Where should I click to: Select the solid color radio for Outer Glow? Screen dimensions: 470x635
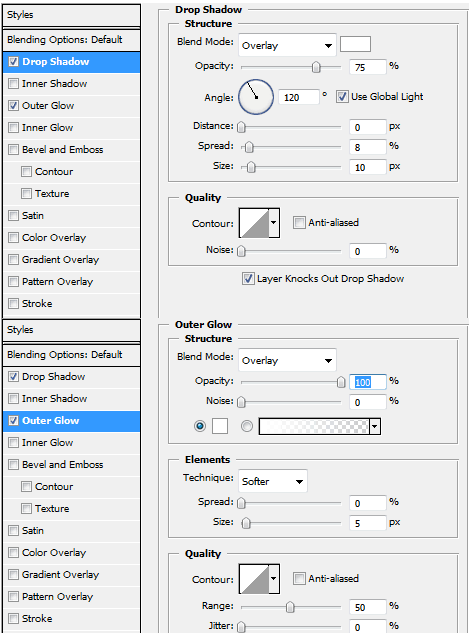tap(200, 426)
